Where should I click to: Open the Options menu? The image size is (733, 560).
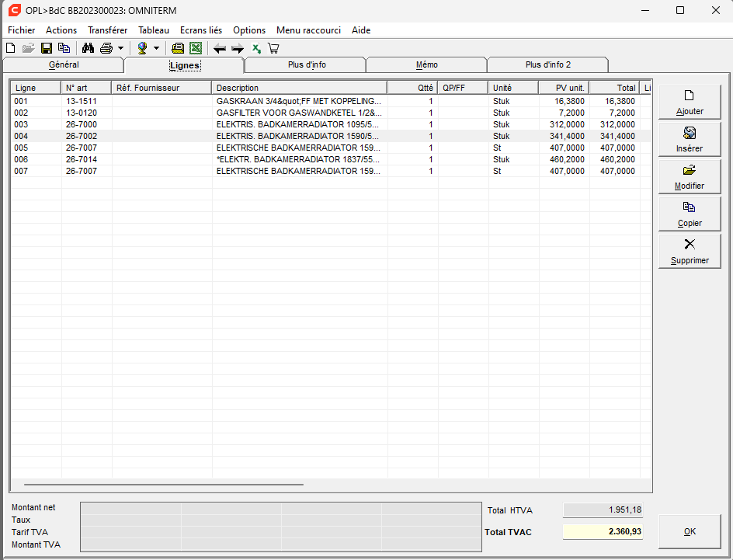coord(249,30)
